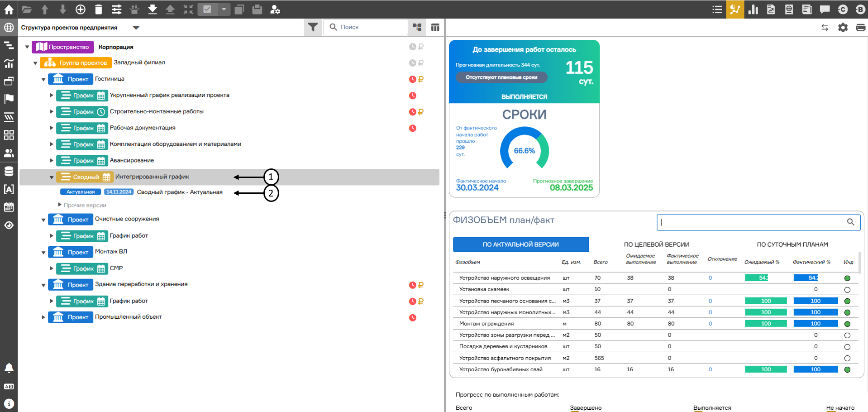The width and height of the screenshot is (868, 412).
Task: Open the bar chart icon at top right
Action: (x=753, y=9)
